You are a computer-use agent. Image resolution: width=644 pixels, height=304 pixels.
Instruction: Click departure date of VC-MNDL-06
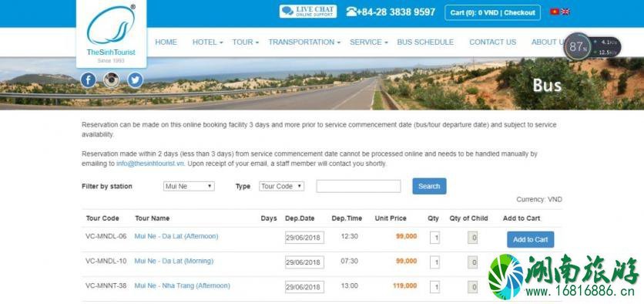pyautogui.click(x=304, y=238)
